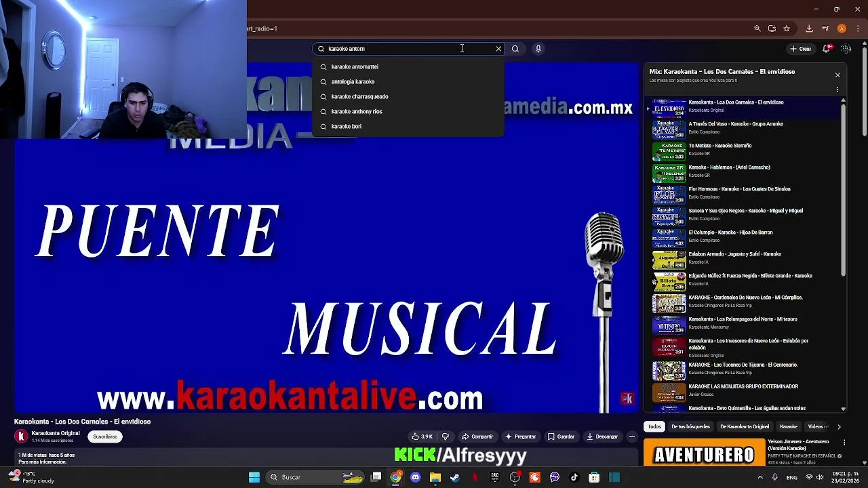Open File Explorer from the taskbar
This screenshot has width=868, height=488.
pos(435,477)
